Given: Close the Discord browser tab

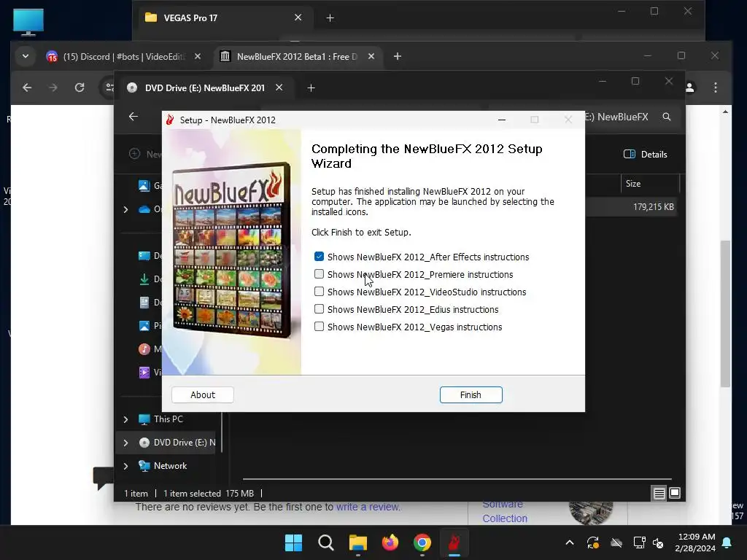Looking at the screenshot, I should 198,57.
